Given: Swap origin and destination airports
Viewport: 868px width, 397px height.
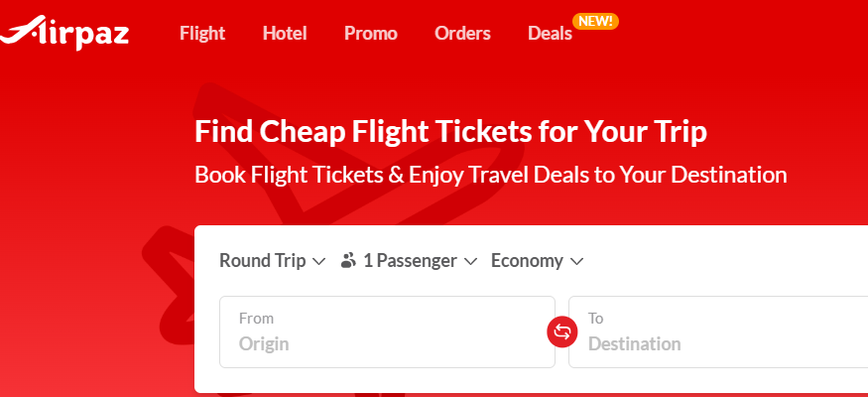Looking at the screenshot, I should pos(561,331).
